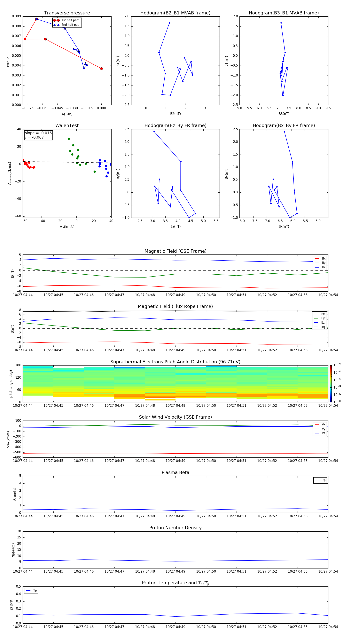Click the 'Proton Number Density' title
The width and height of the screenshot is (351, 644).
pyautogui.click(x=175, y=528)
